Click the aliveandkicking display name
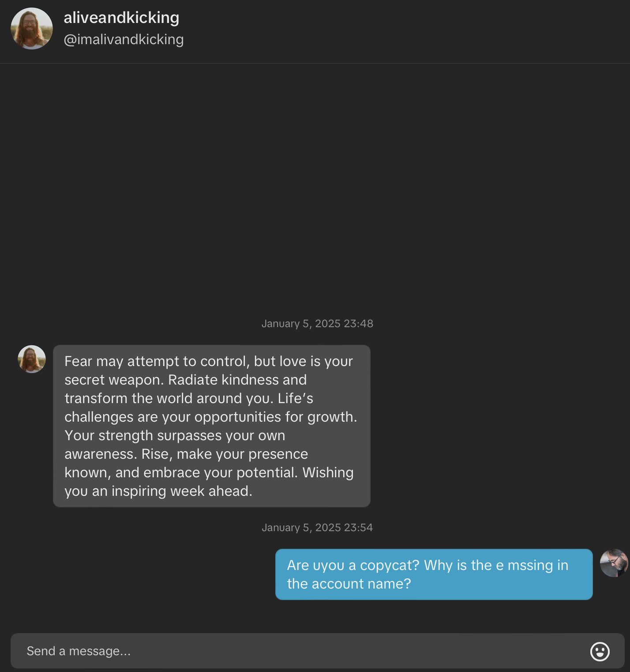Image resolution: width=630 pixels, height=672 pixels. [121, 18]
